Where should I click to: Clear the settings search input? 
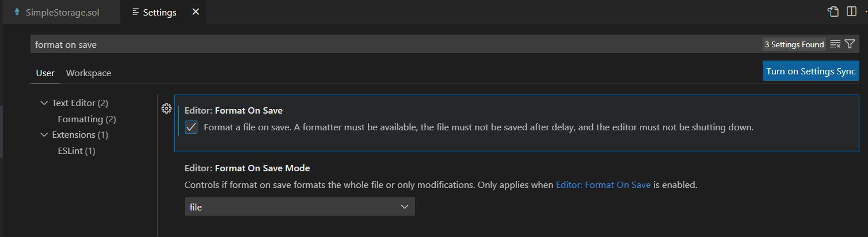click(x=836, y=44)
